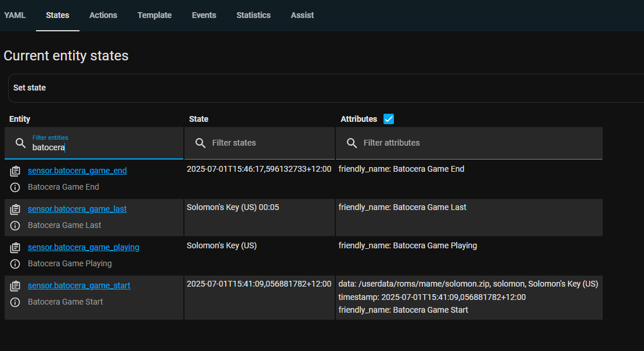Click 'friendly_name: Batocera Game Start' attribute
644x351 pixels.
click(x=403, y=310)
